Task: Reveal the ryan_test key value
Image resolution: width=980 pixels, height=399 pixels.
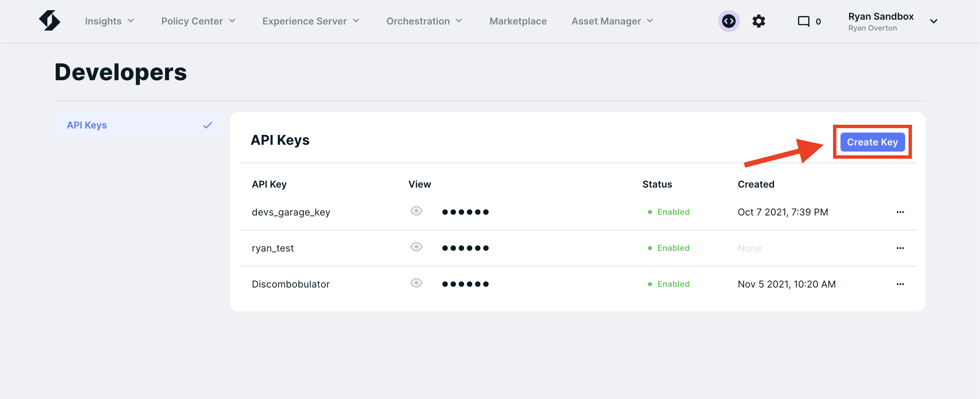Action: 416,247
